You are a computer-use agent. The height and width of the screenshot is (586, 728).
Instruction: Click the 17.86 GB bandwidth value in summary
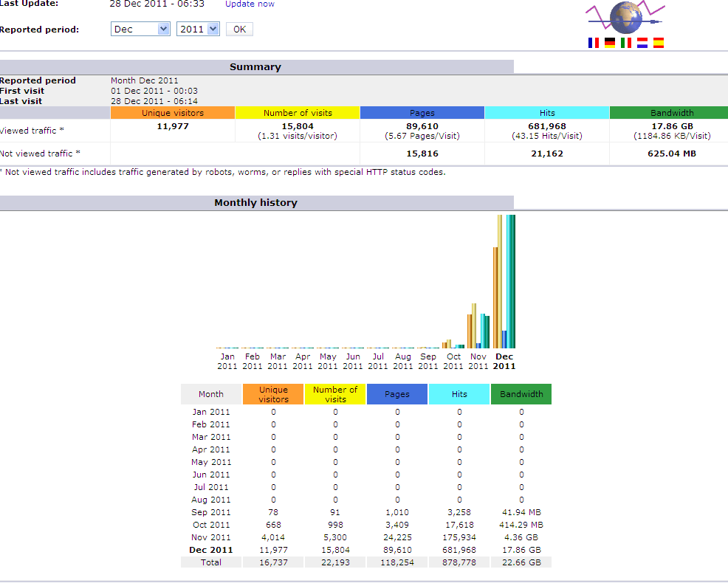pos(672,126)
